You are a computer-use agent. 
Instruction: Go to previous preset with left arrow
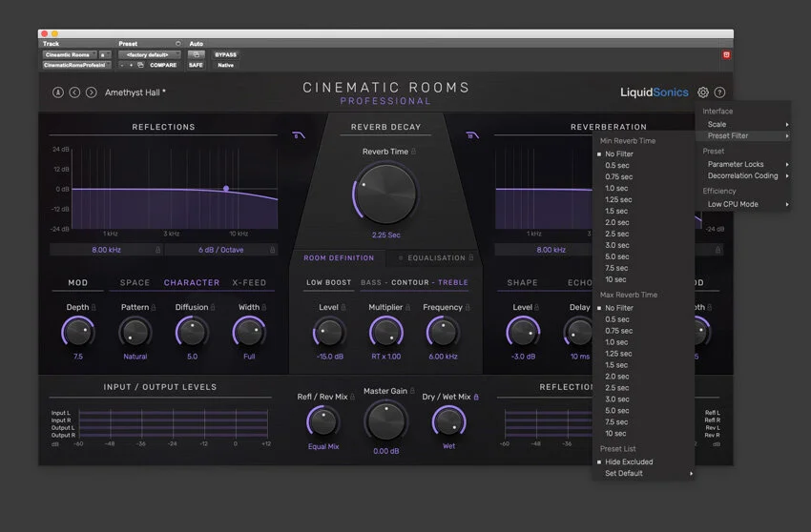click(x=74, y=92)
